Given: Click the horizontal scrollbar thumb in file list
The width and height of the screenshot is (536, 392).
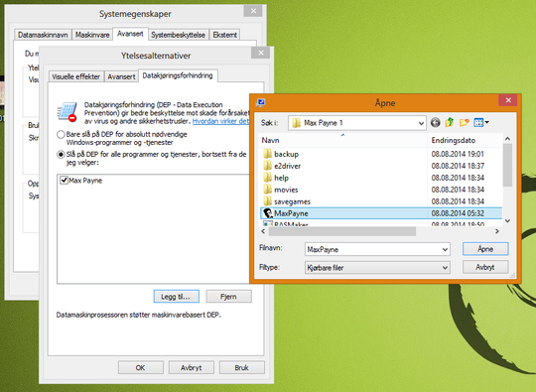Looking at the screenshot, I should [x=342, y=231].
